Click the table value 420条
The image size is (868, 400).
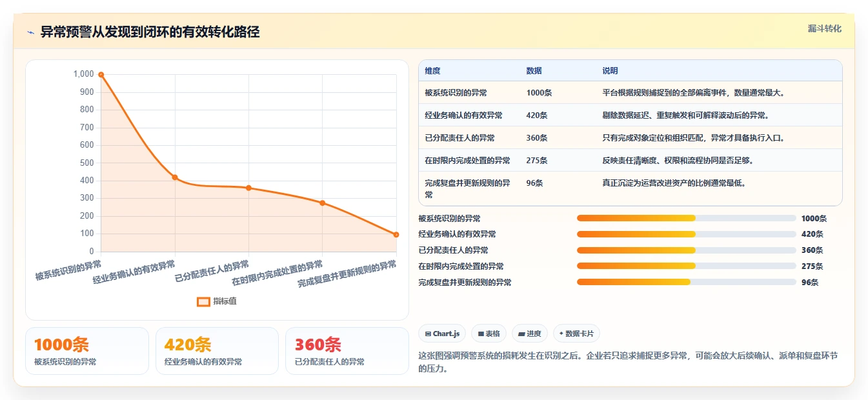pos(537,115)
